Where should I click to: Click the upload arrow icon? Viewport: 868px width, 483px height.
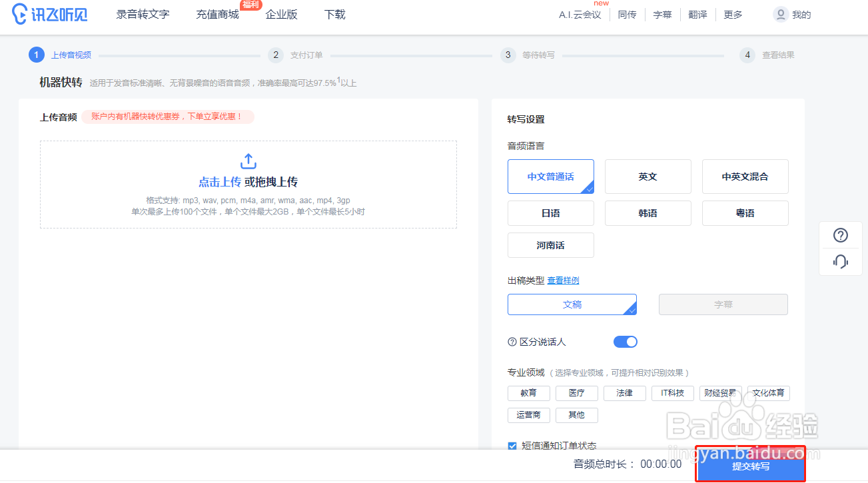coord(248,161)
